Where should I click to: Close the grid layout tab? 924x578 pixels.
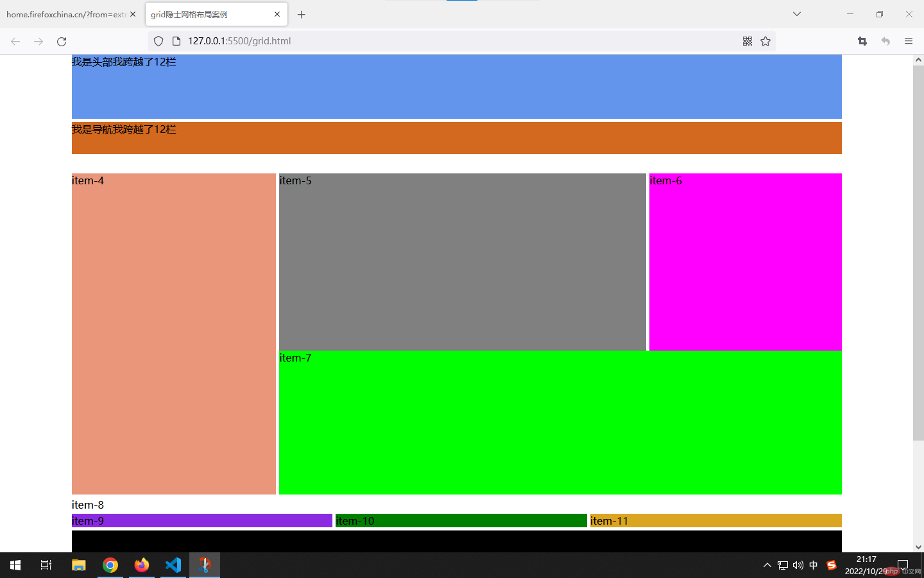pyautogui.click(x=277, y=14)
